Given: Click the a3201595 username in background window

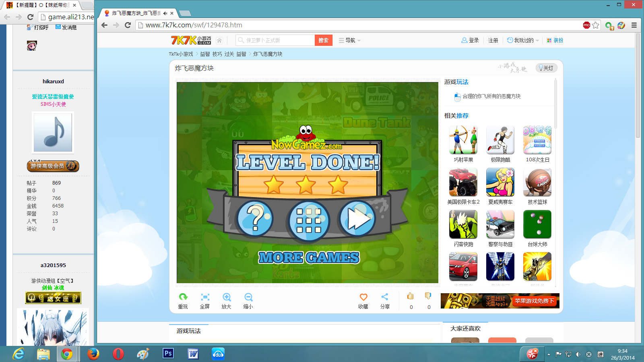Looking at the screenshot, I should point(53,265).
